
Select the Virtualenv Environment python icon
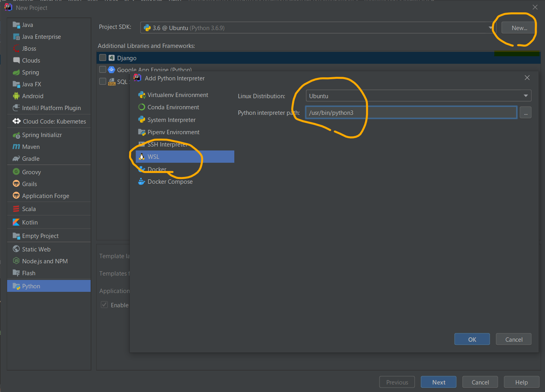(x=142, y=95)
